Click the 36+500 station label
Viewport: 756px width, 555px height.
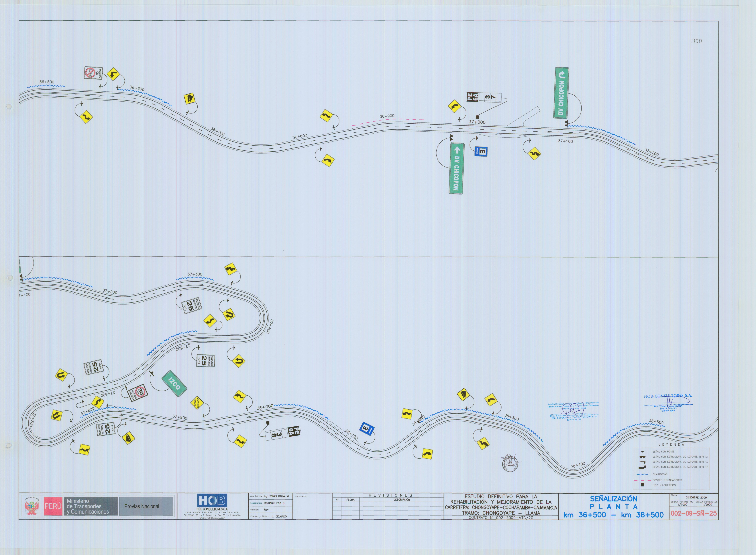(47, 82)
